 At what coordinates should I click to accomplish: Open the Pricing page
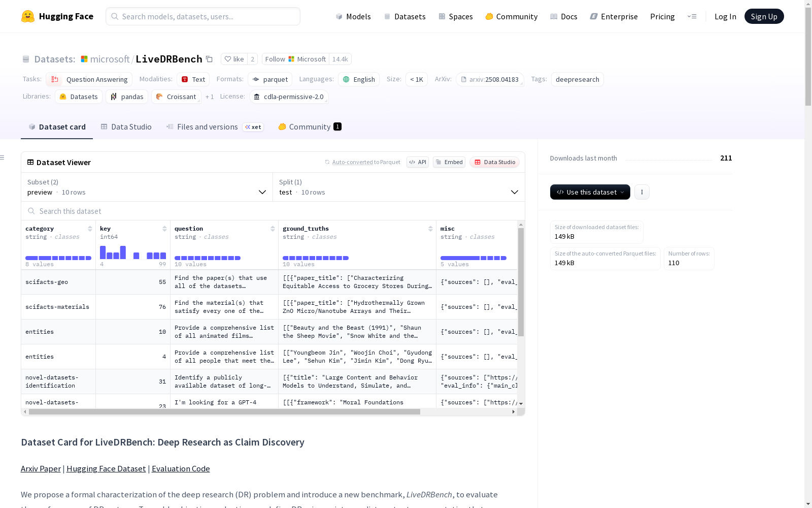(662, 16)
